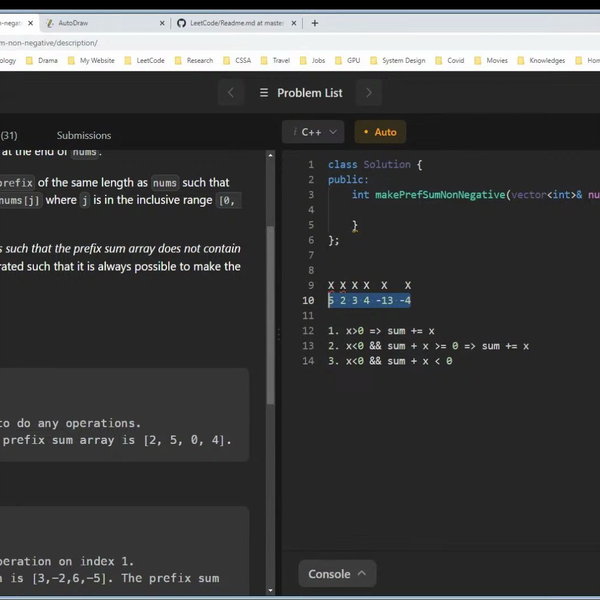
Task: Close the LeetCode/Readme.md GitHub tab
Action: tap(294, 22)
